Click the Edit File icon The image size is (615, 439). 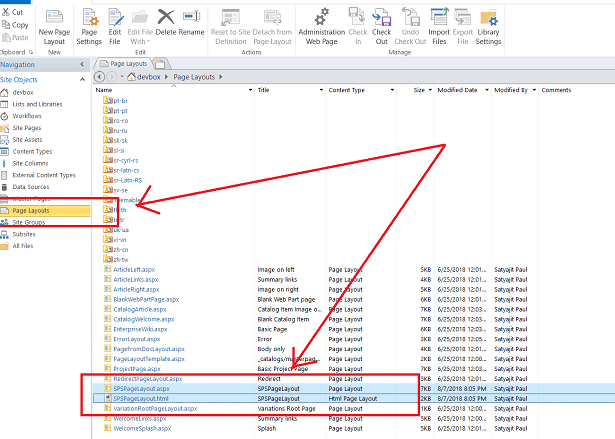pos(115,17)
